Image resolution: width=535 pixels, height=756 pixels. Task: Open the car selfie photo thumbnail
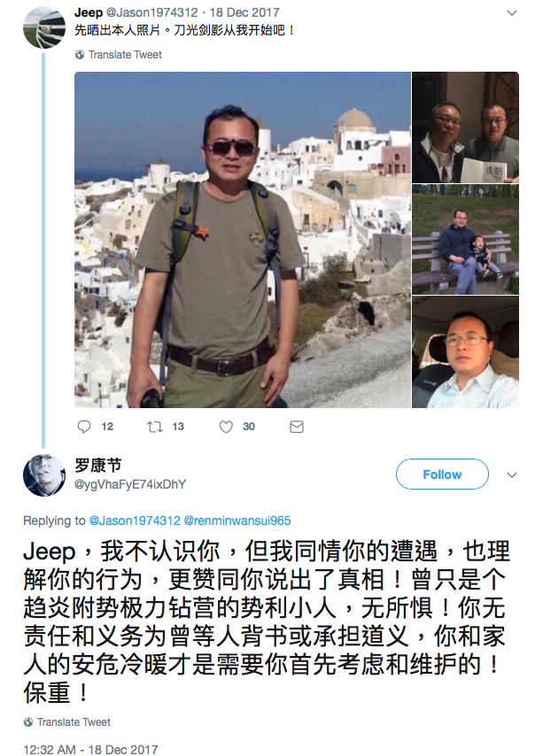[466, 352]
